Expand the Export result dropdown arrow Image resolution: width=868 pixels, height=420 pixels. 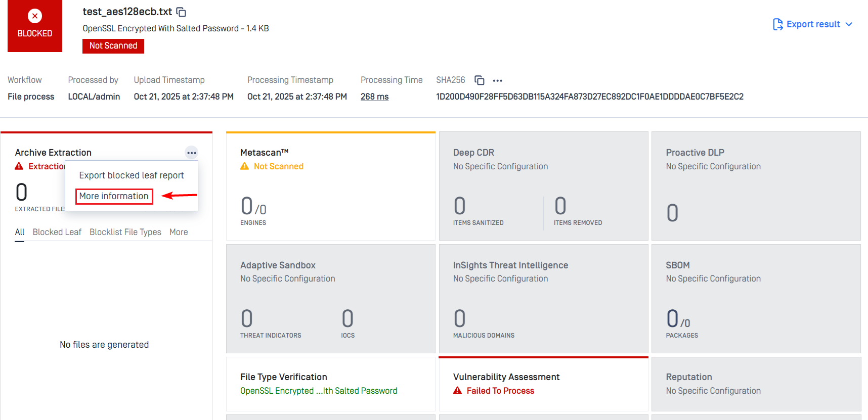(x=849, y=24)
